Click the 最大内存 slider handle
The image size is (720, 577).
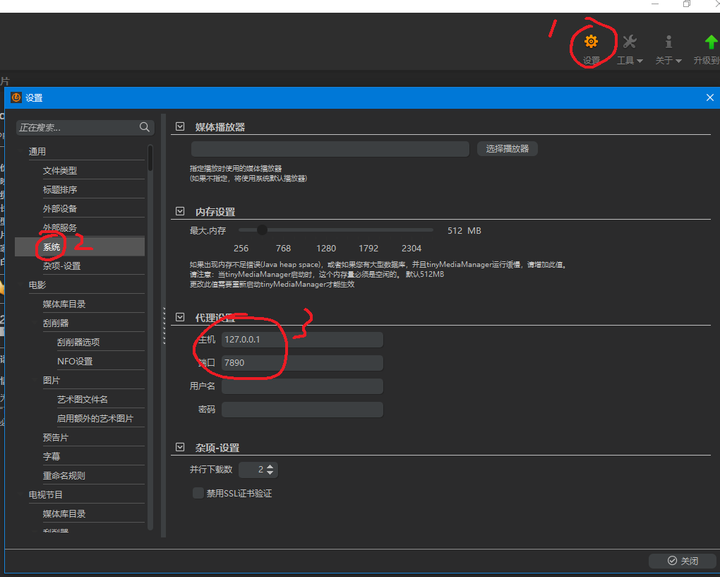pyautogui.click(x=262, y=230)
